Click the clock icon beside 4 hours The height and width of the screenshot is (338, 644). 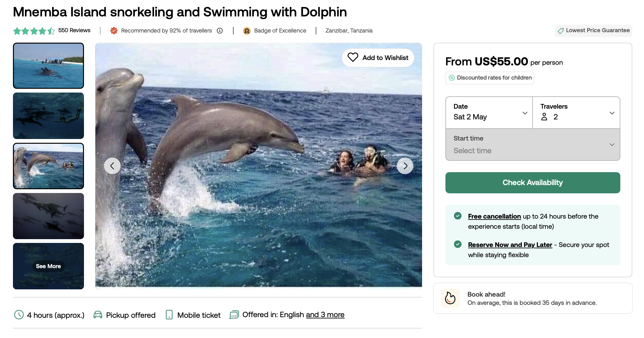click(19, 315)
